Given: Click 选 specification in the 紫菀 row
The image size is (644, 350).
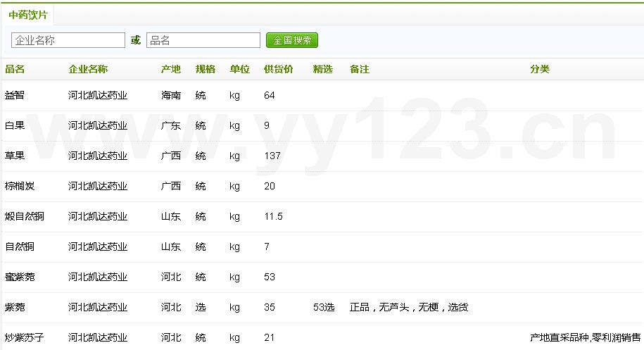Looking at the screenshot, I should pos(201,307).
